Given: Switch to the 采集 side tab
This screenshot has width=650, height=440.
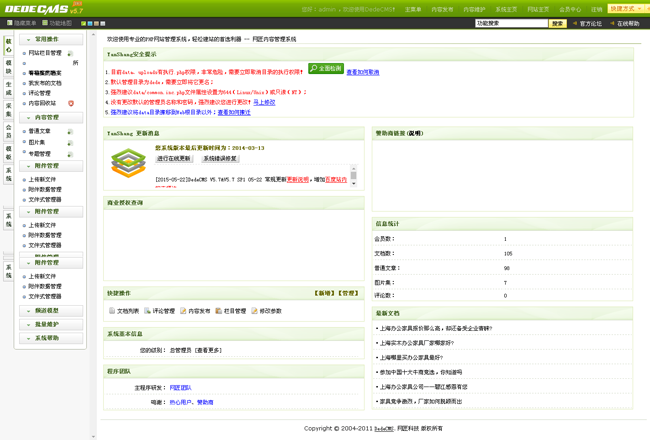Looking at the screenshot, I should [x=9, y=110].
